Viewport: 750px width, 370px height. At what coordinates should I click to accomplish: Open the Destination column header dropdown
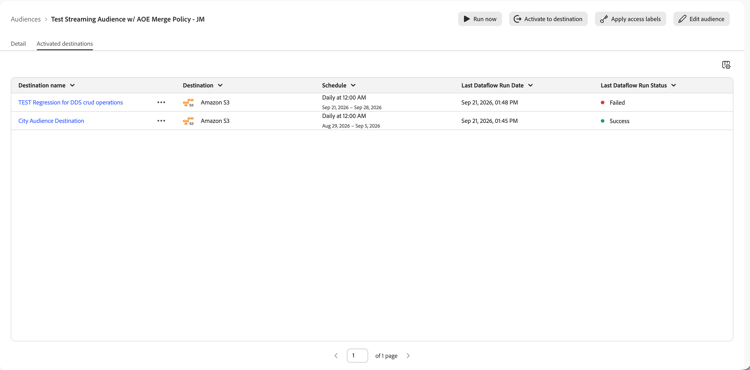tap(220, 85)
